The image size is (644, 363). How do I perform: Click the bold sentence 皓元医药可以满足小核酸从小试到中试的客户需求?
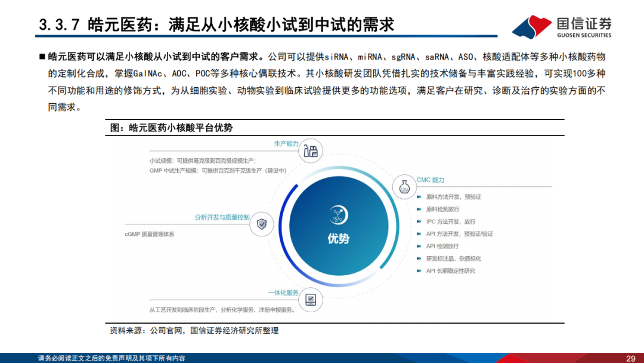click(x=155, y=56)
